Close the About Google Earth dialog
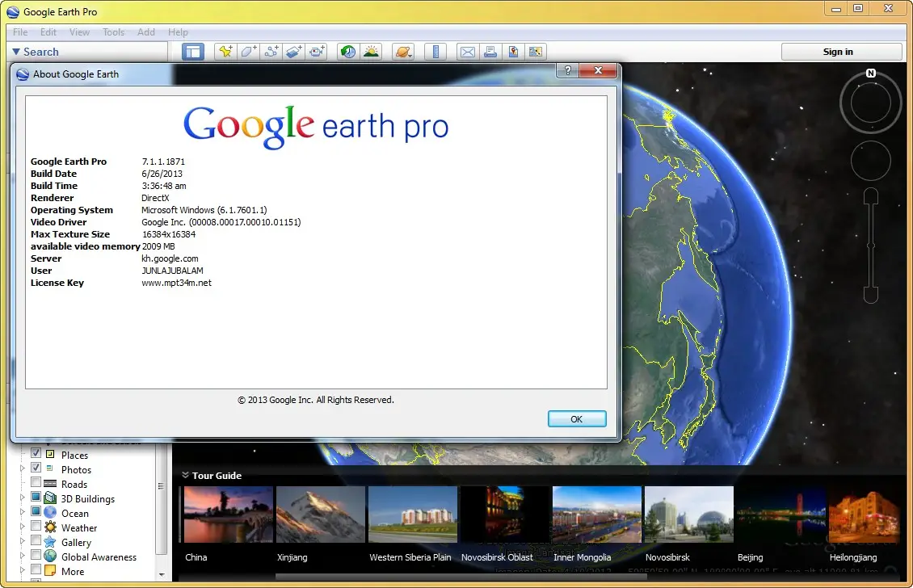913x588 pixels. (x=598, y=70)
